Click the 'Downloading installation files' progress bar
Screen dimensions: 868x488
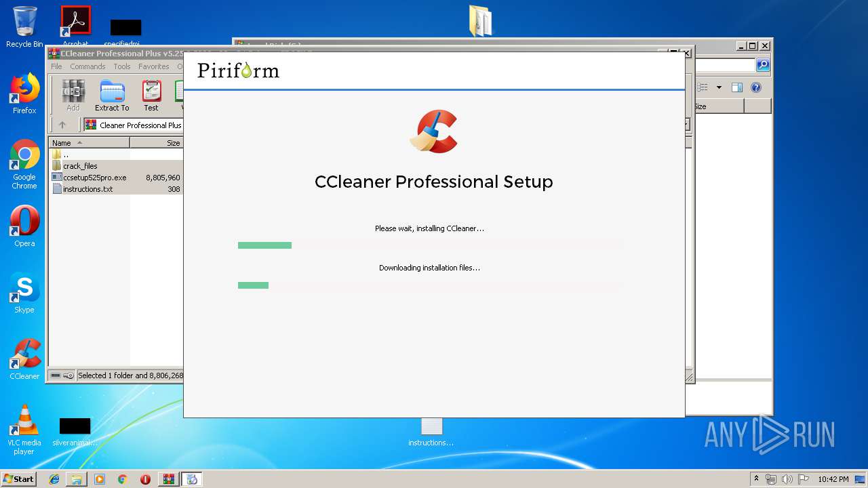431,285
